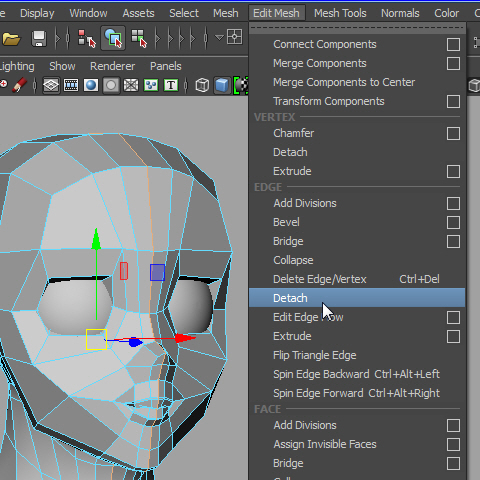Activate the grease pencil icon in panel toolbar
Screen dimensions: 480x480
click(x=20, y=85)
